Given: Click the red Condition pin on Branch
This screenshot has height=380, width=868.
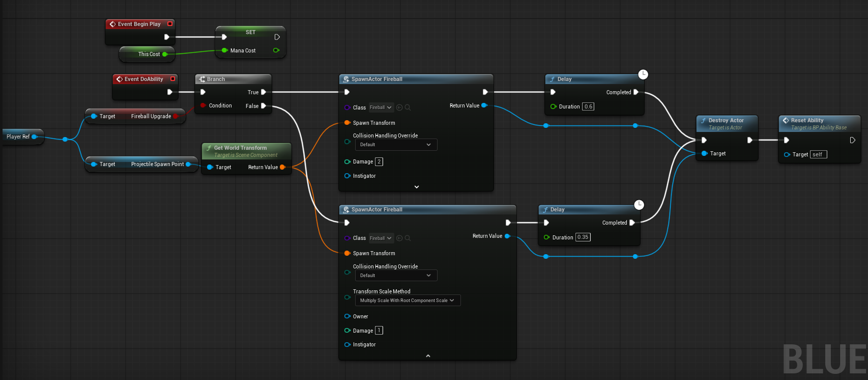Looking at the screenshot, I should (203, 105).
